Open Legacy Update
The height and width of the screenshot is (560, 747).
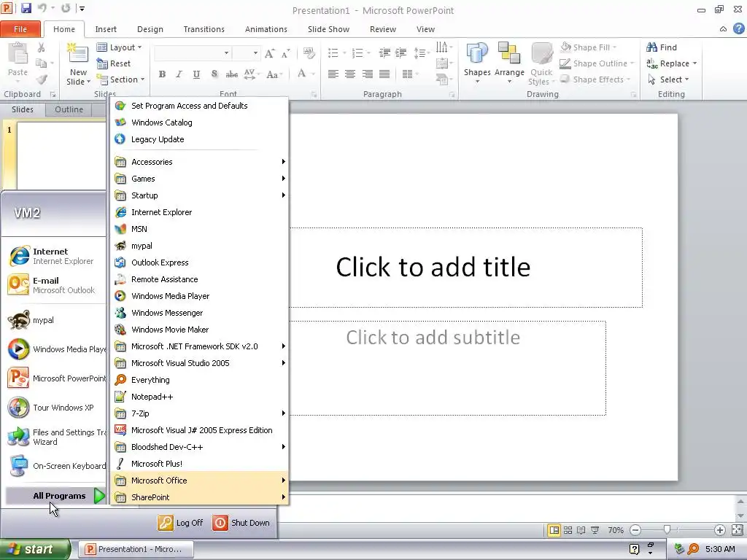coord(198,139)
